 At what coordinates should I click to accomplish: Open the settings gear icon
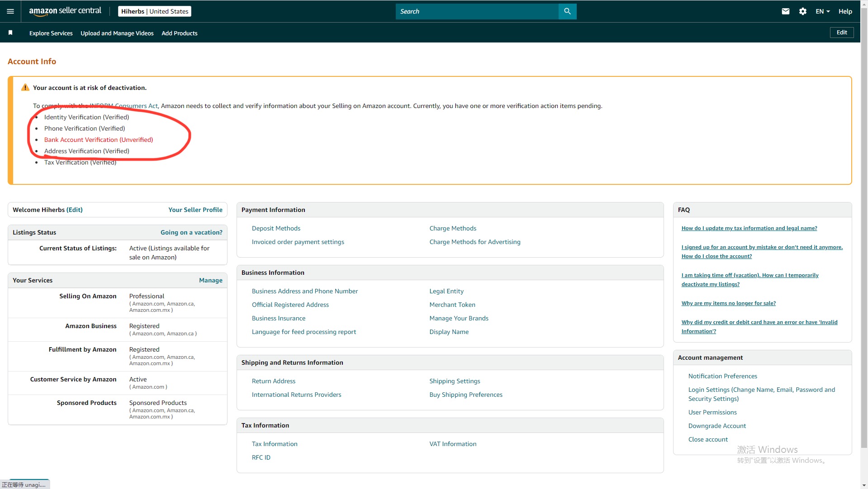803,11
